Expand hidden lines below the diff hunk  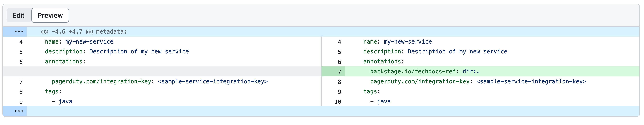pyautogui.click(x=19, y=111)
